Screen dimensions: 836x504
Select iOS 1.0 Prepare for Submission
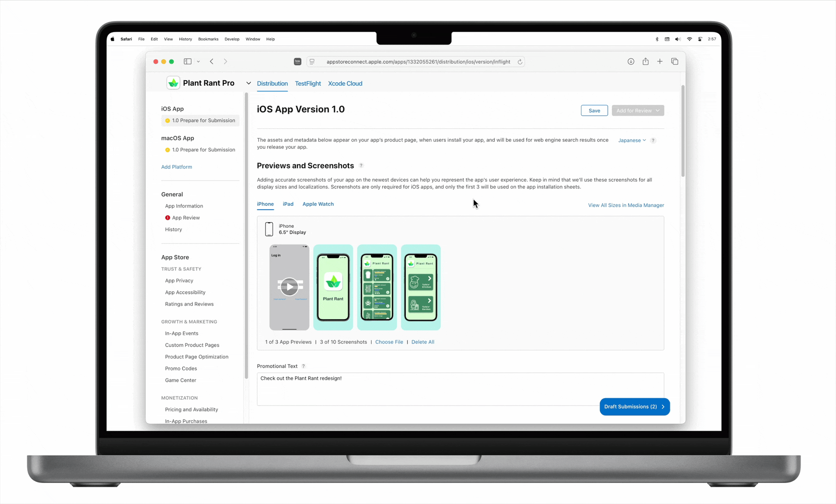[x=201, y=120]
